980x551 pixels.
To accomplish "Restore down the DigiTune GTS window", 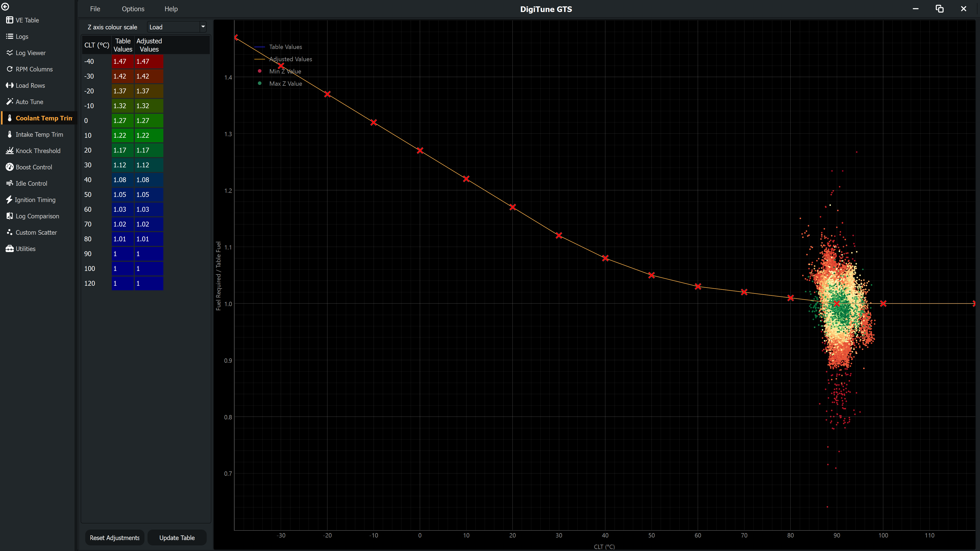I will (939, 9).
